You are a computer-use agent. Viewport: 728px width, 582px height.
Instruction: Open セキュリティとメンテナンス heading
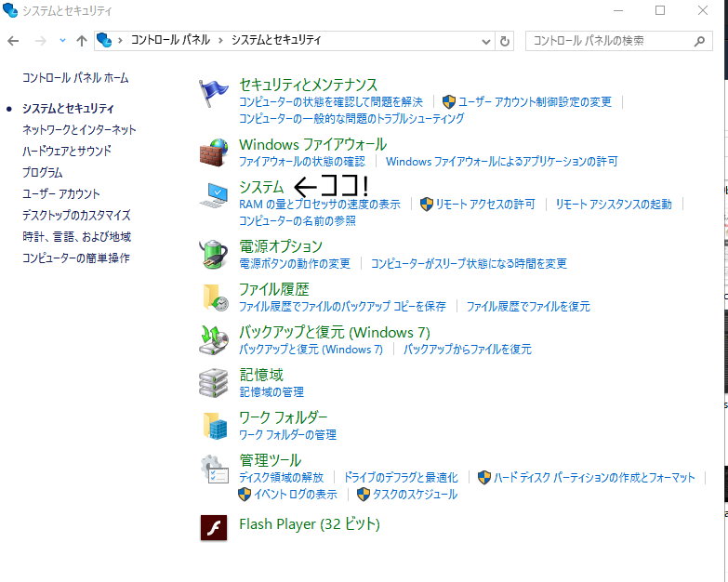pos(309,85)
